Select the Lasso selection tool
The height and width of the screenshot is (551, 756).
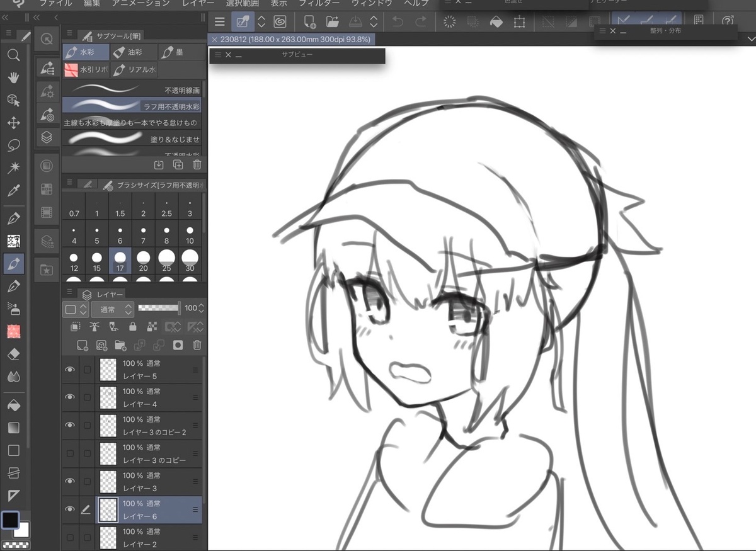coord(13,145)
